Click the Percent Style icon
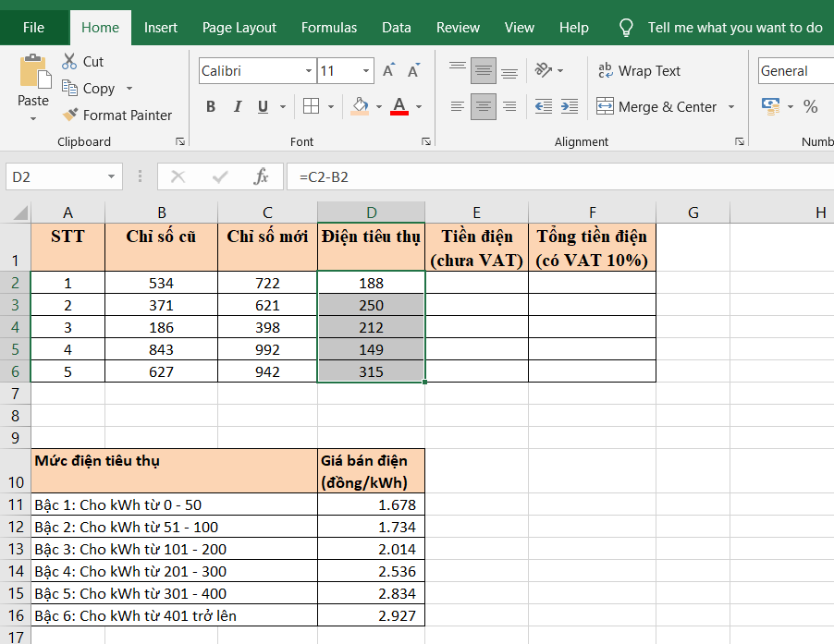The height and width of the screenshot is (644, 834). click(x=810, y=107)
